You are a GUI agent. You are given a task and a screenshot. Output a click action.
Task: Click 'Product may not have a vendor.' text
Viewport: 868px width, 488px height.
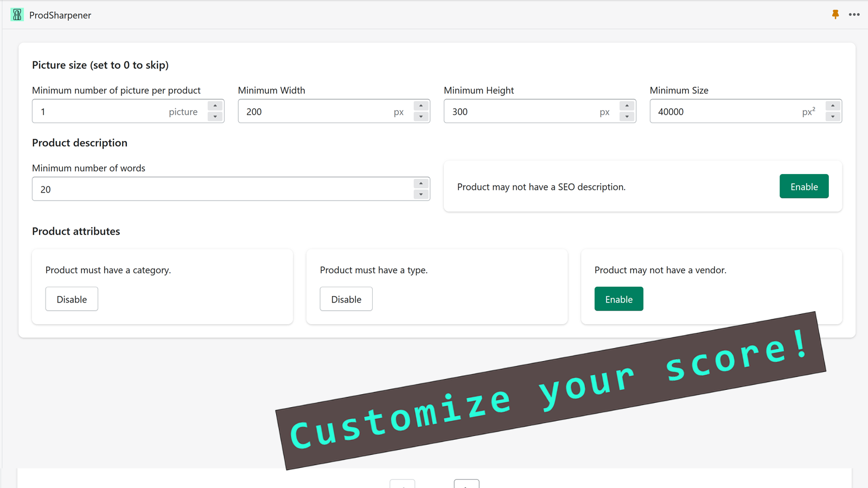pyautogui.click(x=660, y=270)
